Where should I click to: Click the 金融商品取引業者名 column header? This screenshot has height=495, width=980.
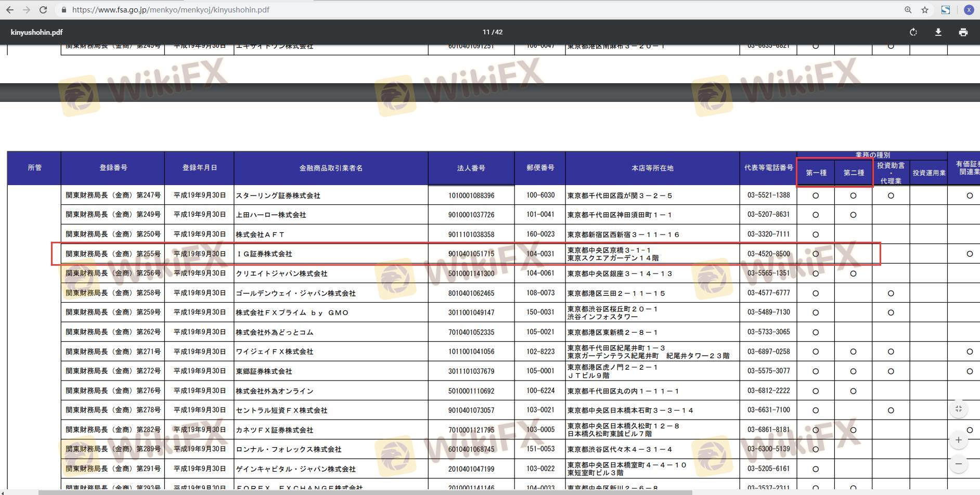pos(331,168)
